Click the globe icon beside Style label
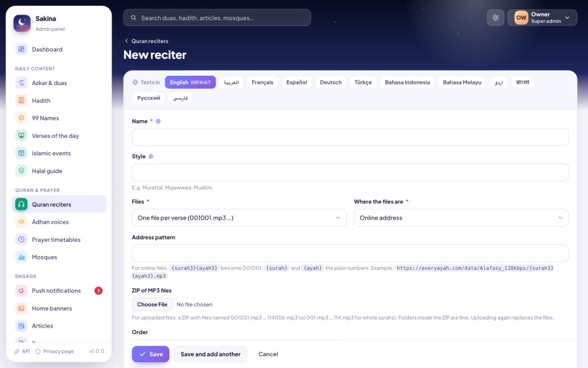 [x=151, y=156]
